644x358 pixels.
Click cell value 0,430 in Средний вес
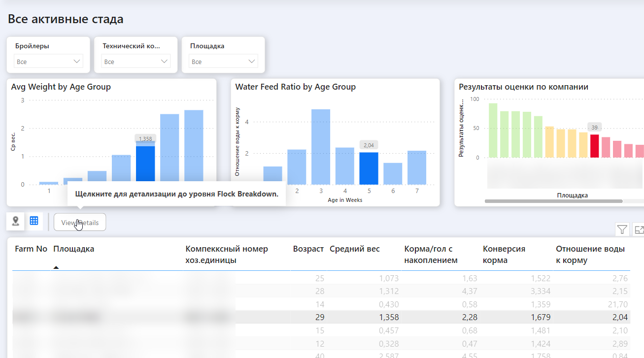[x=388, y=304]
